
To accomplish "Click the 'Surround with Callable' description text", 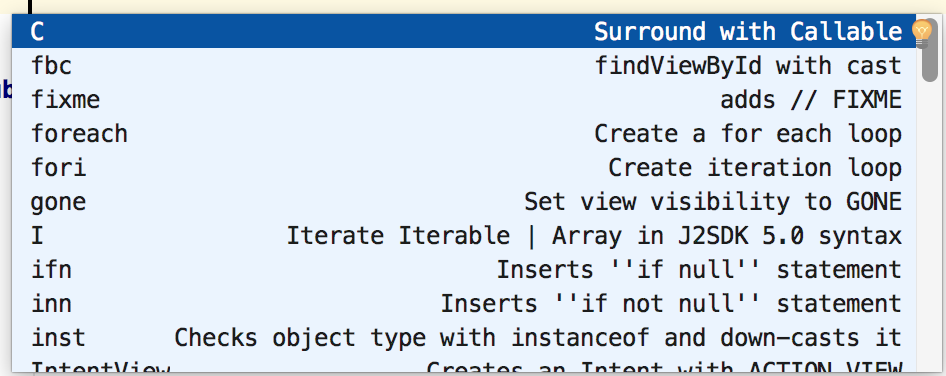I will click(748, 31).
